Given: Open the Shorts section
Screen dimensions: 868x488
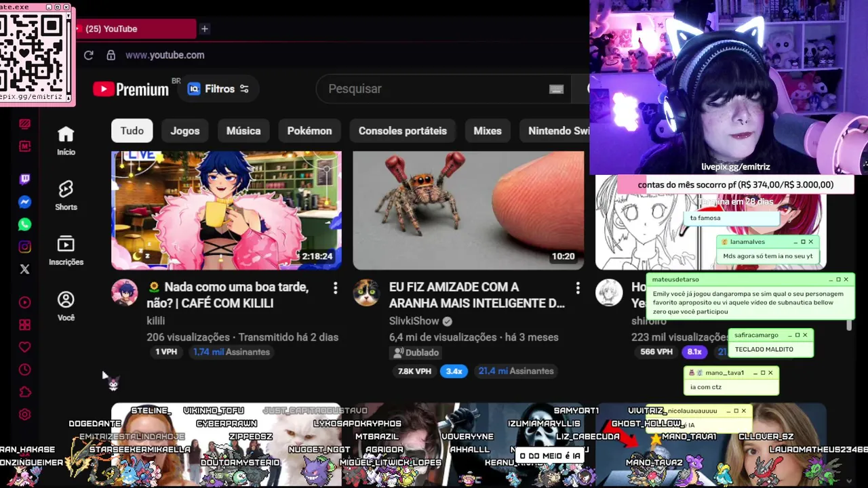Looking at the screenshot, I should (66, 196).
